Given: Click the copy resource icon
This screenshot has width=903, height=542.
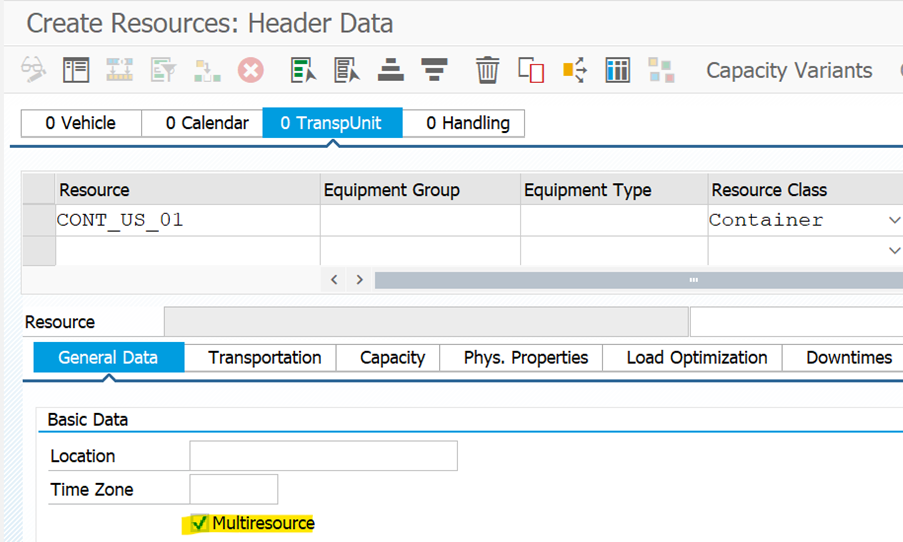Looking at the screenshot, I should pos(531,70).
